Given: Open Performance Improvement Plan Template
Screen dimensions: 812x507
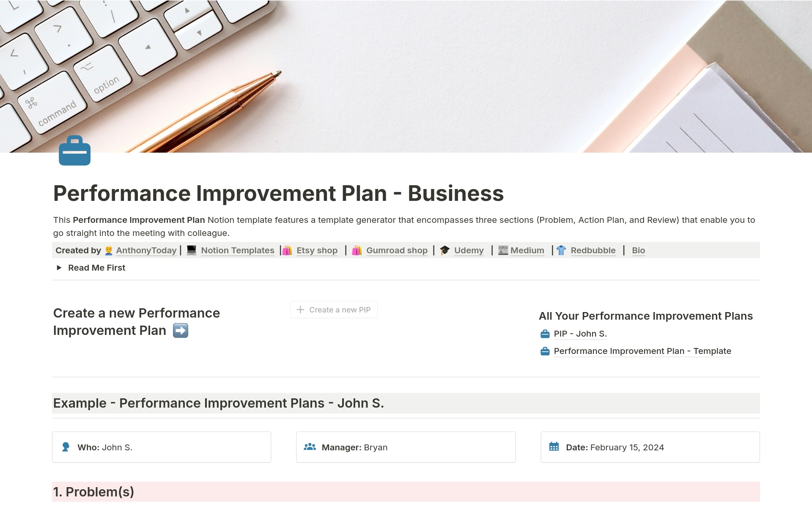Looking at the screenshot, I should click(x=642, y=351).
